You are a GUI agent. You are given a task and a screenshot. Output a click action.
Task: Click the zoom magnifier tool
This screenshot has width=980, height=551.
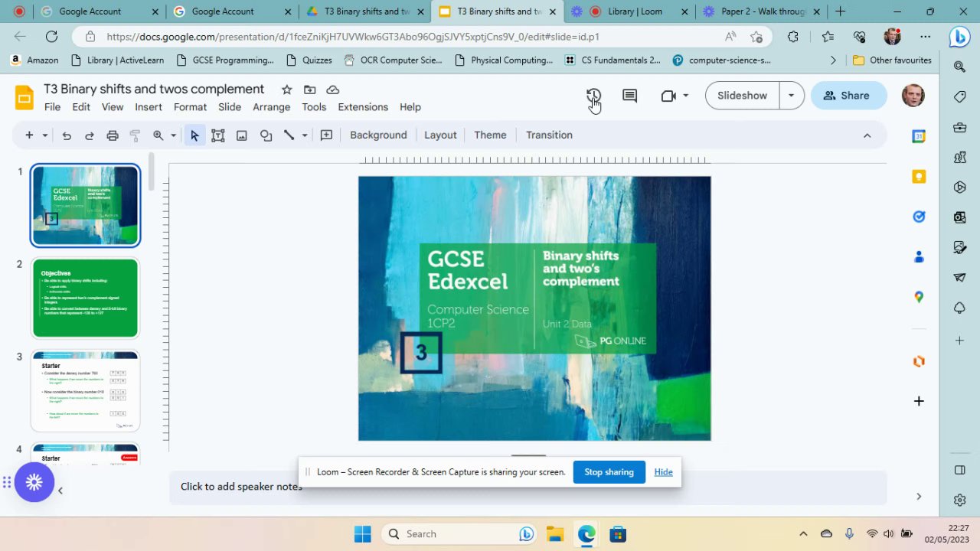158,135
